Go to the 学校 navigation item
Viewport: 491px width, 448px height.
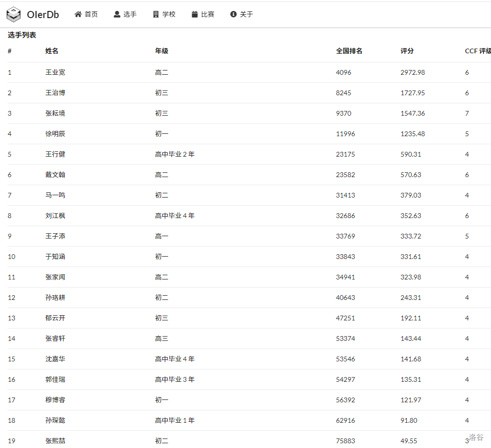[x=169, y=14]
